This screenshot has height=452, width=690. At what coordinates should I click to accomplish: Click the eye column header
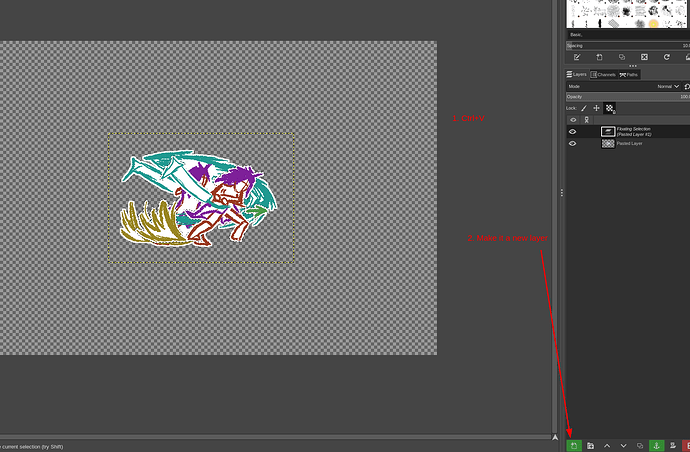pyautogui.click(x=573, y=120)
